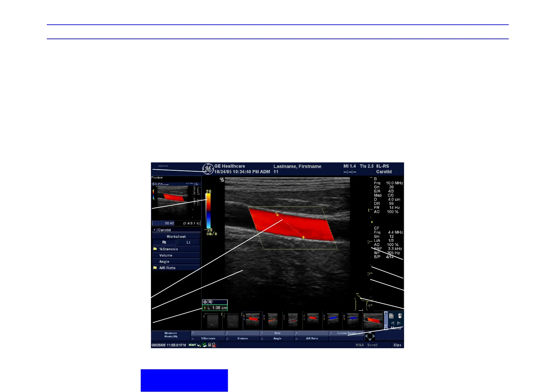Click the L 1.06 cm measurement result
Viewport: 555px width, 392px height.
coord(215,308)
